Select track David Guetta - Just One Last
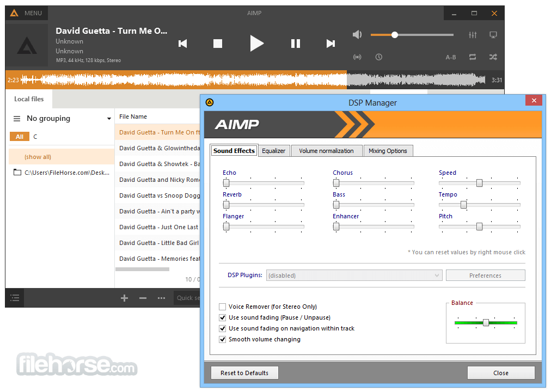The height and width of the screenshot is (392, 551). pyautogui.click(x=158, y=227)
